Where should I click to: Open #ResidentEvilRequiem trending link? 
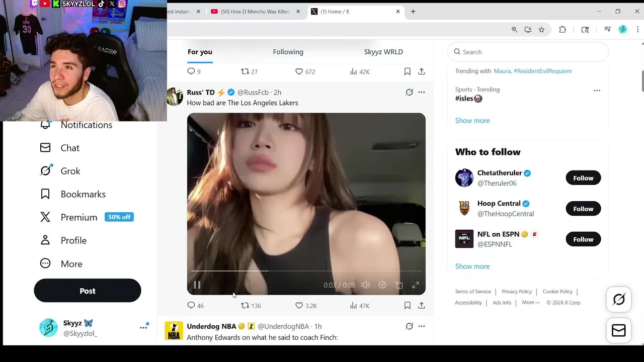[x=542, y=71]
